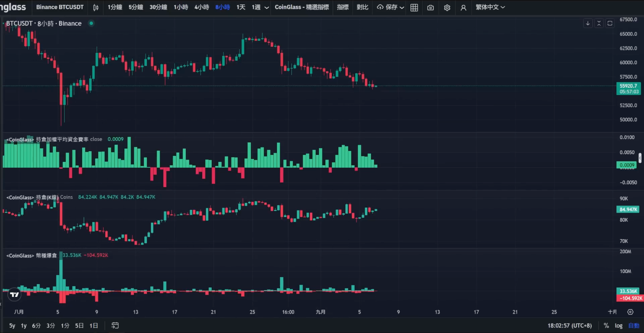Switch to the 1小時 interval

click(181, 7)
